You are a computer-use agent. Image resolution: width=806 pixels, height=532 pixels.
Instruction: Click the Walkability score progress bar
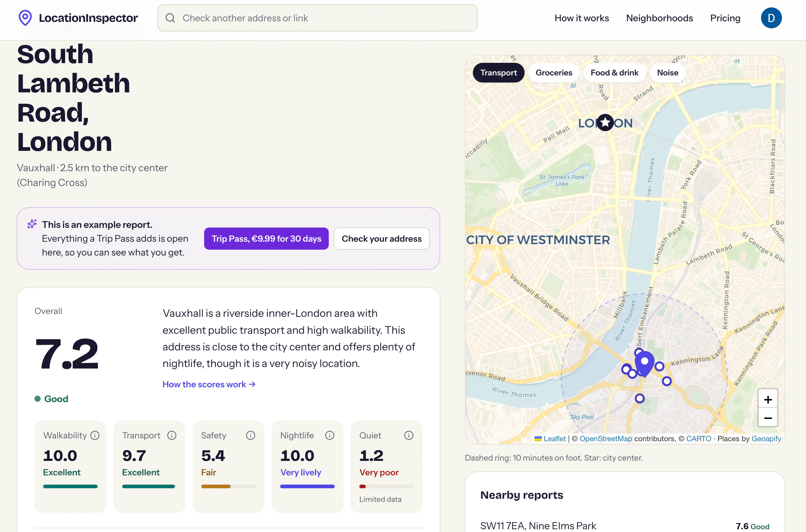pos(70,486)
